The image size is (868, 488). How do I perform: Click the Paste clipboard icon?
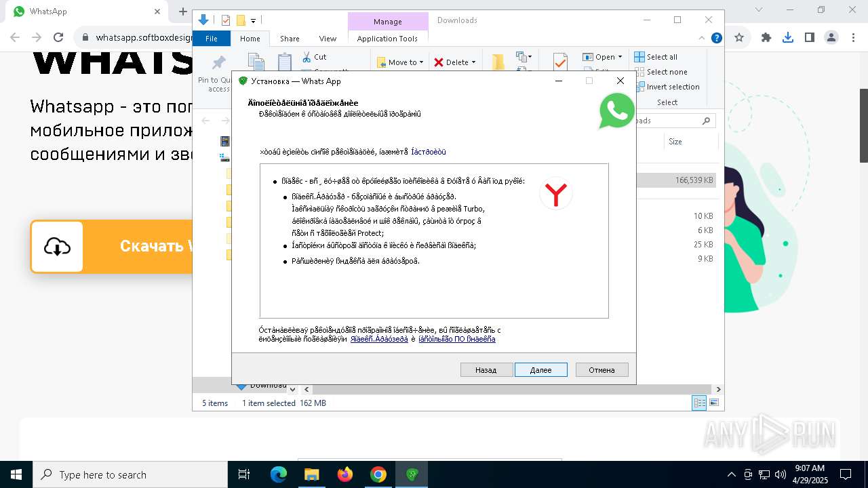click(x=285, y=62)
